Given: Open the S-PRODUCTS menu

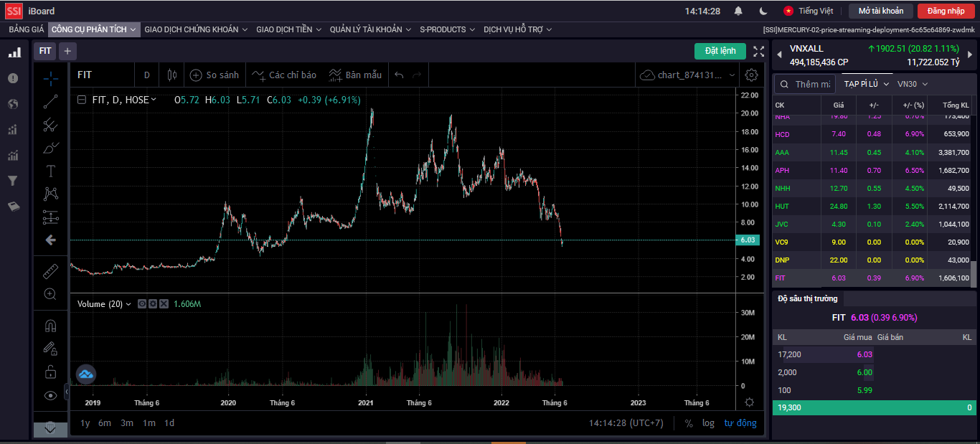Looking at the screenshot, I should click(x=447, y=29).
